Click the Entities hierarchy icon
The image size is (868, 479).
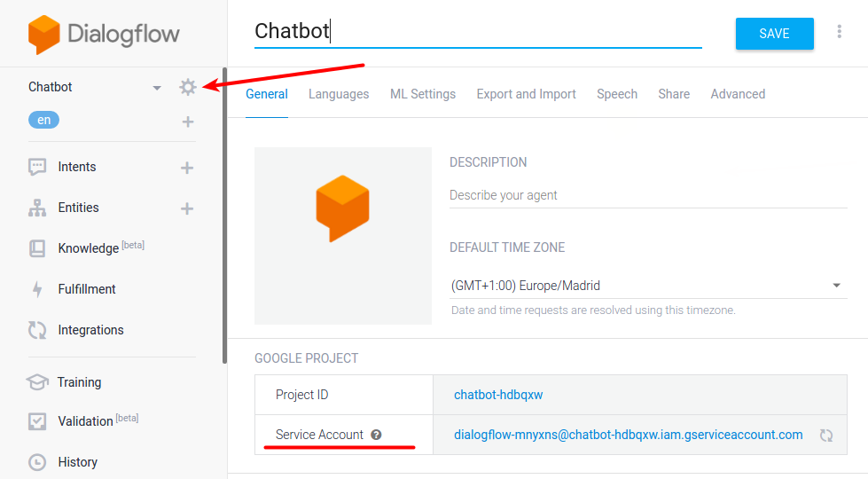click(37, 208)
